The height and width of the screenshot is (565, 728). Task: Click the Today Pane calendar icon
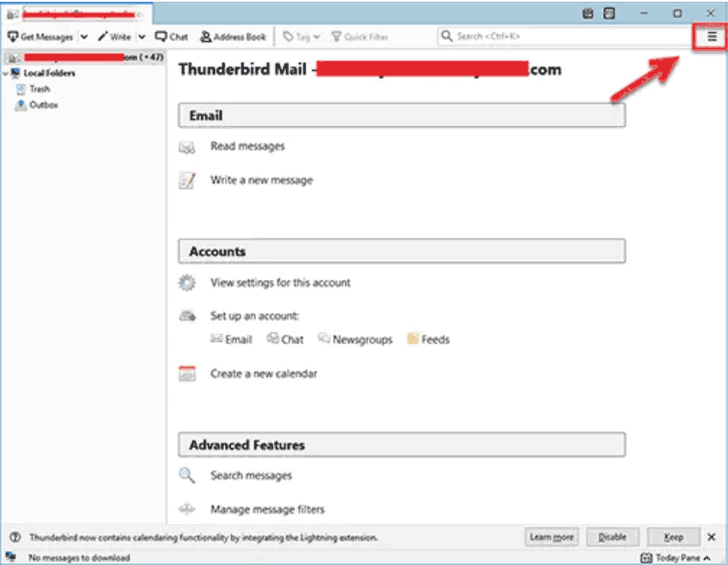(x=646, y=558)
